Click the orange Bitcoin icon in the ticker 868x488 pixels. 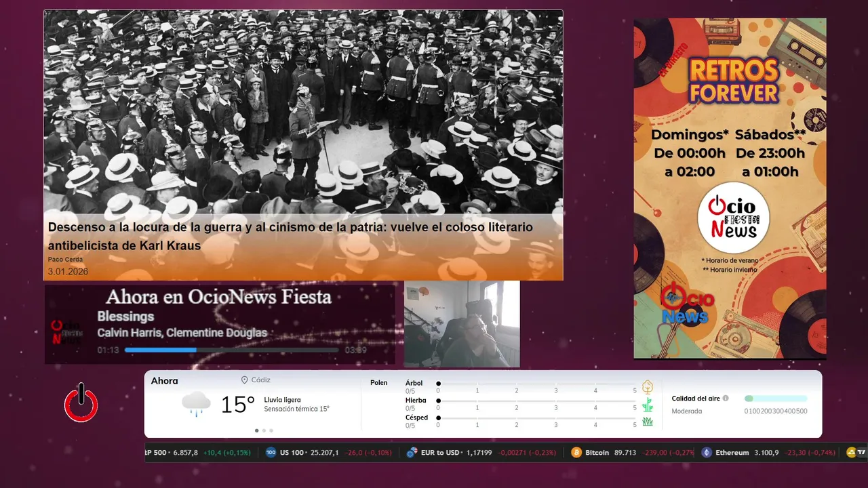point(576,453)
